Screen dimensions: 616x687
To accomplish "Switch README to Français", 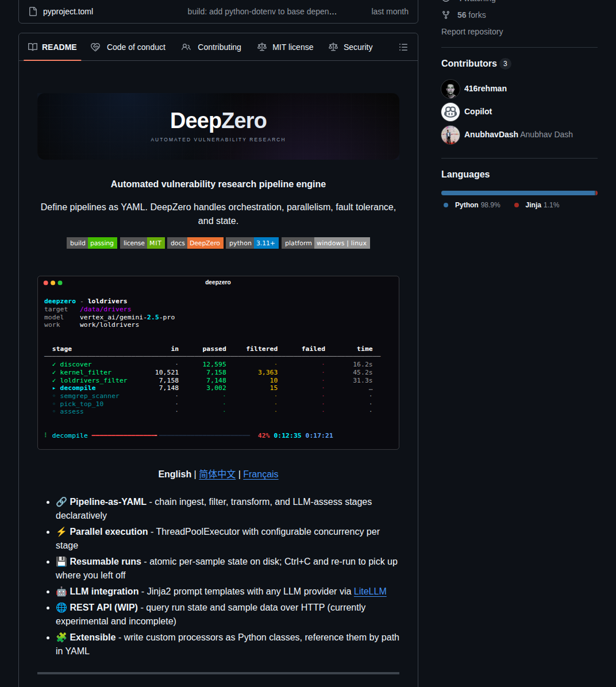I will pos(260,474).
